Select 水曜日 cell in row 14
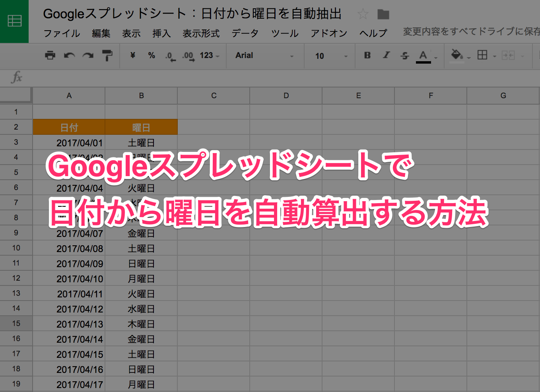 141,309
